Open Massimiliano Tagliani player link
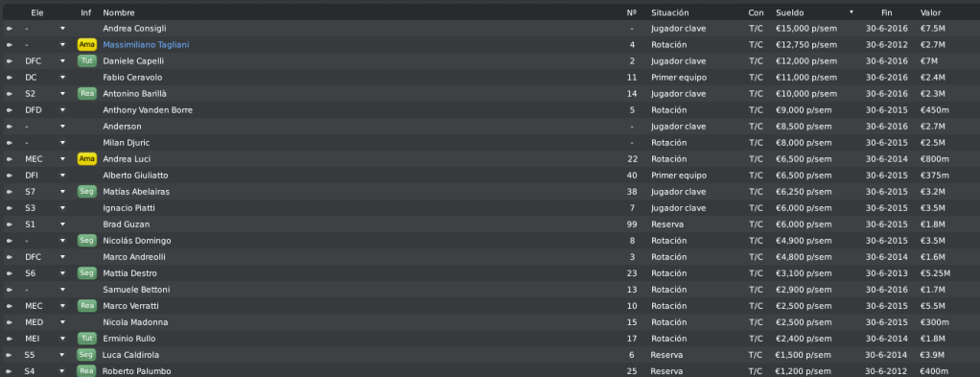980x377 pixels. pyautogui.click(x=146, y=45)
